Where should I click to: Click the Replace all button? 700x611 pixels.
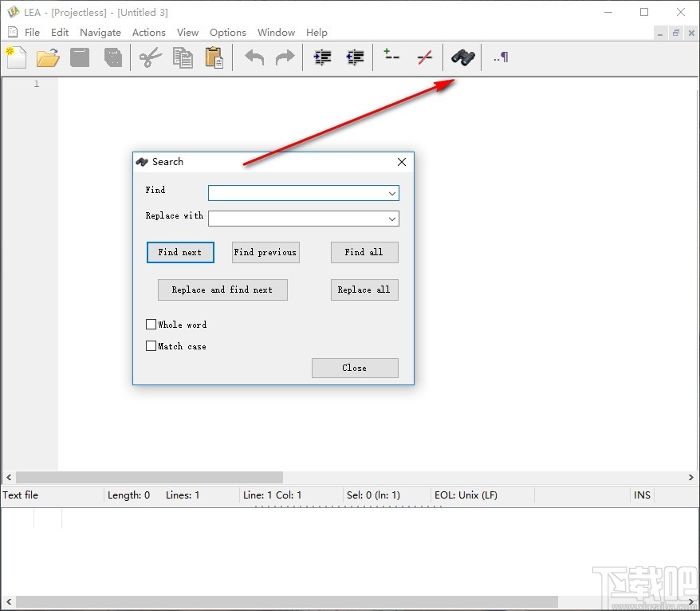click(x=364, y=290)
